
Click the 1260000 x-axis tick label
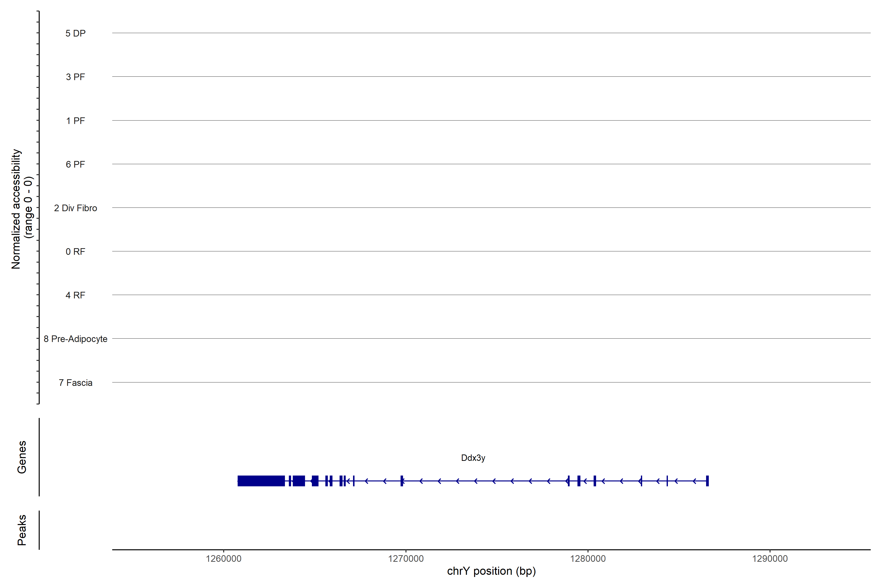tap(223, 559)
